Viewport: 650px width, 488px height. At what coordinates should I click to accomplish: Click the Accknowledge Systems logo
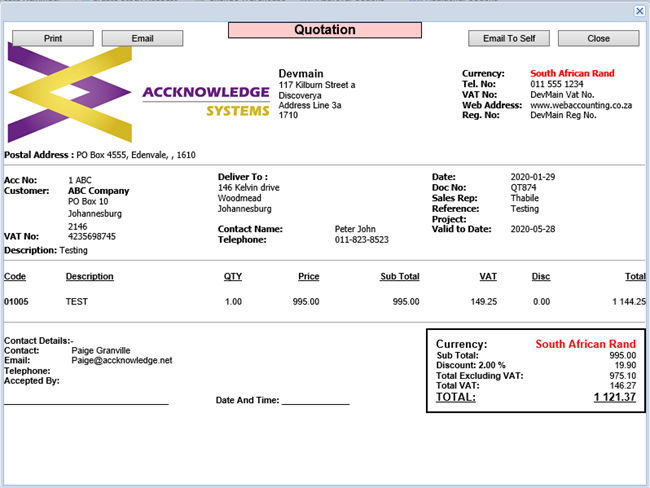[x=138, y=99]
